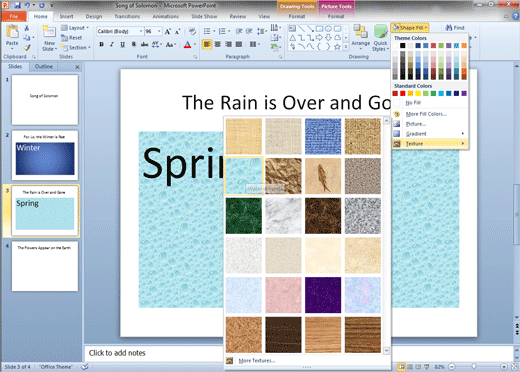
Task: Align text right
Action: [228, 44]
